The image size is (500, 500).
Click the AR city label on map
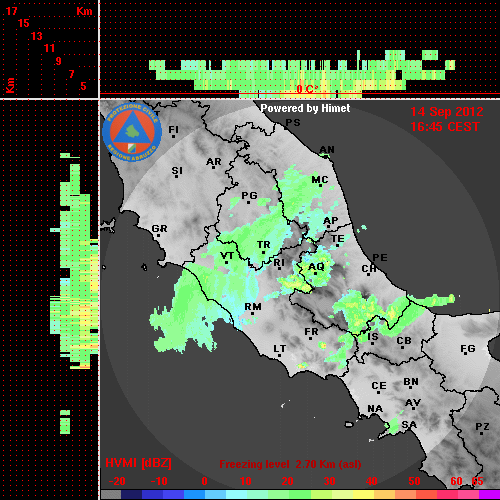[x=214, y=162]
